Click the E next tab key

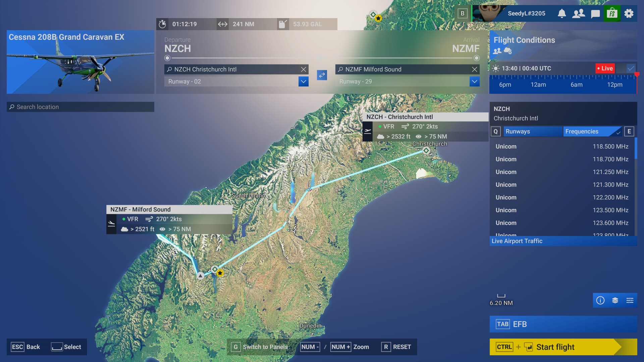click(629, 131)
